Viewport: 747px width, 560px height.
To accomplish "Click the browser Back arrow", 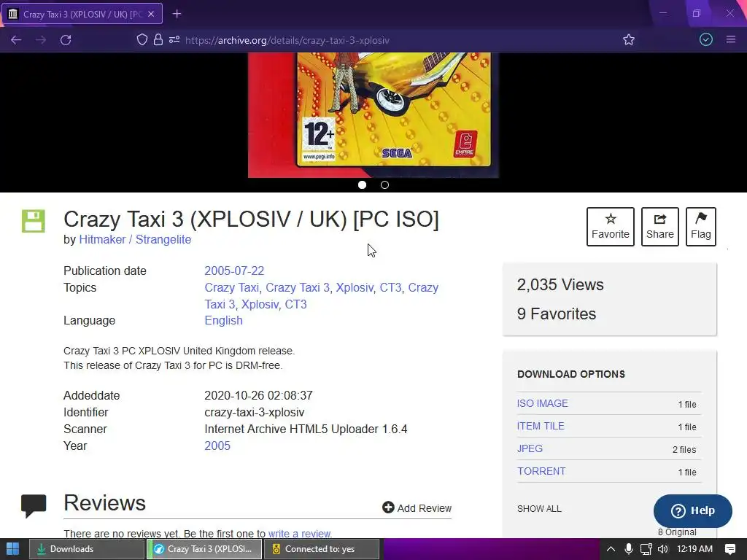I will [16, 40].
